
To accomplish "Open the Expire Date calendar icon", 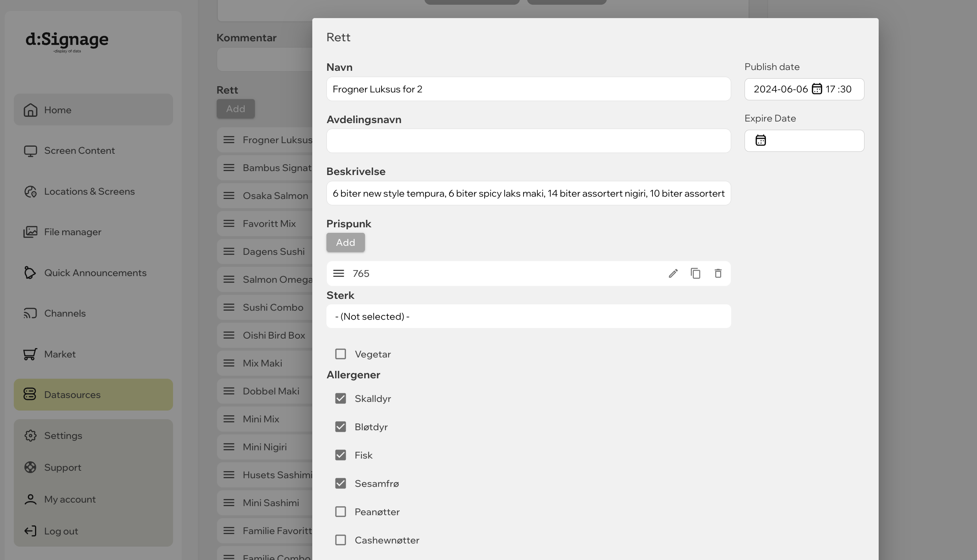I will pyautogui.click(x=761, y=140).
